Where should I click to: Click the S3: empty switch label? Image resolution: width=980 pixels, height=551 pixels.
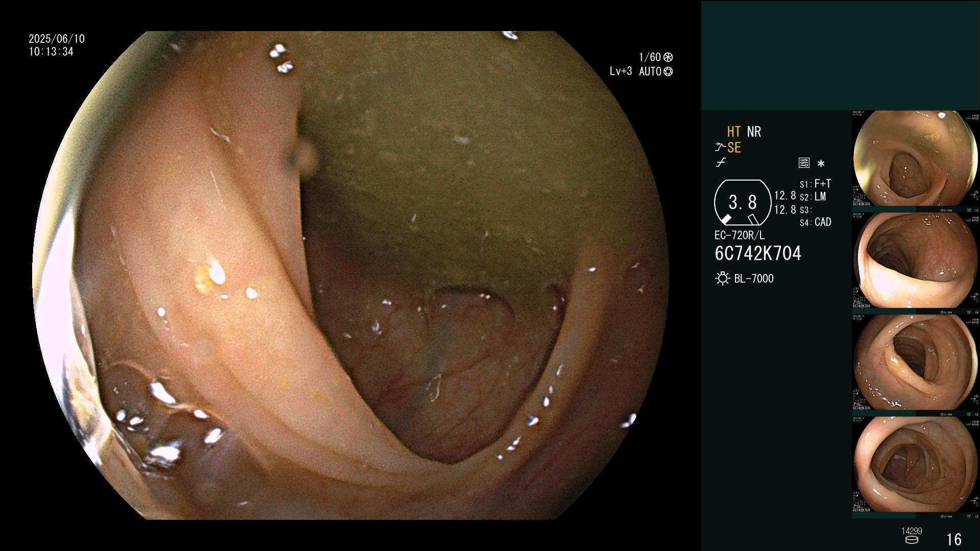[805, 210]
